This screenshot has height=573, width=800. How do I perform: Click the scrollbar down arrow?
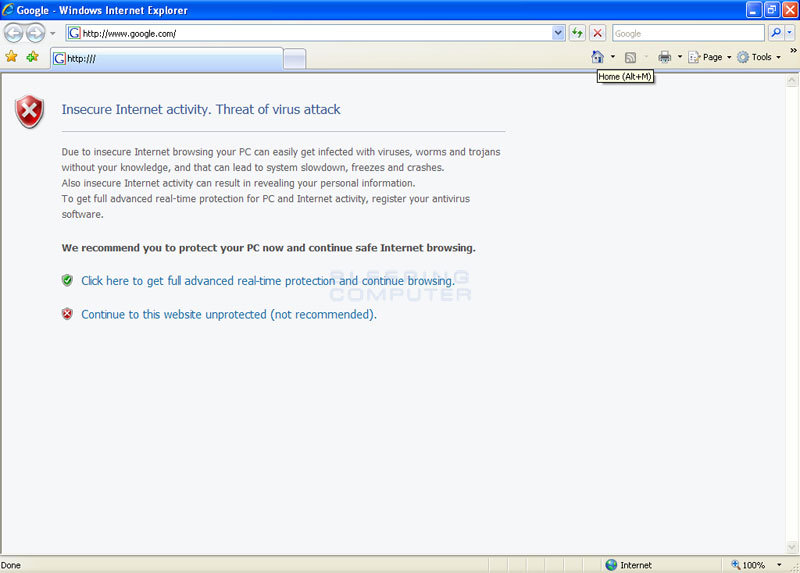coord(792,547)
